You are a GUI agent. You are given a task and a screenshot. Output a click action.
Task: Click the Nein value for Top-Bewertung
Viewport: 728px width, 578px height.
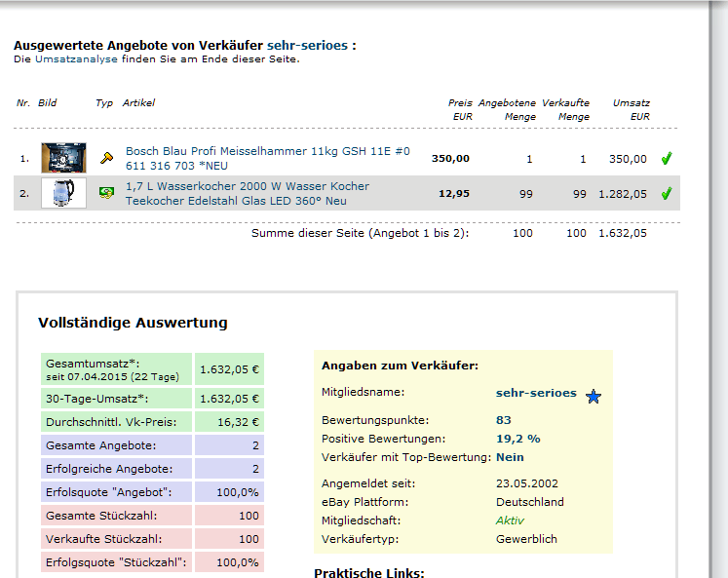[x=510, y=457]
